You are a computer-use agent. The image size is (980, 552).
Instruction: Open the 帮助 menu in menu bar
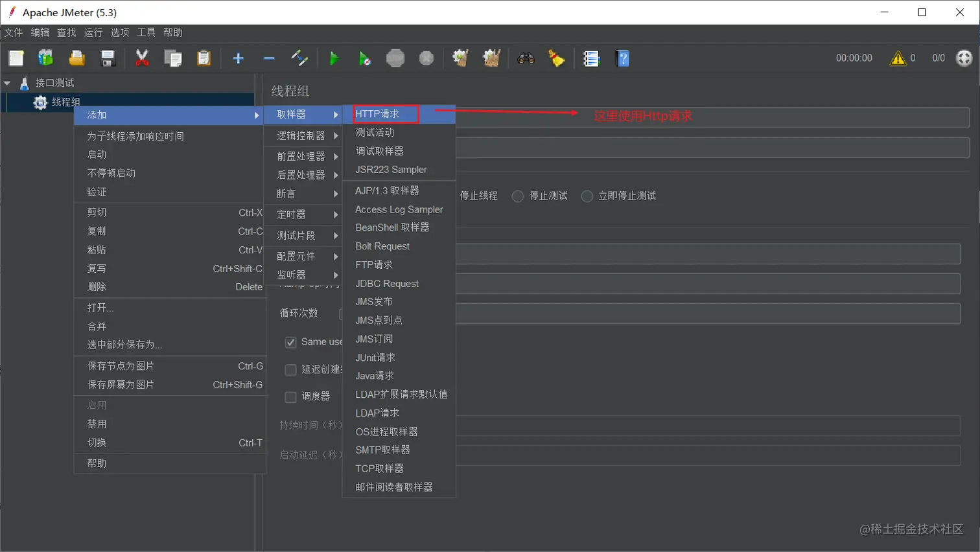coord(173,32)
